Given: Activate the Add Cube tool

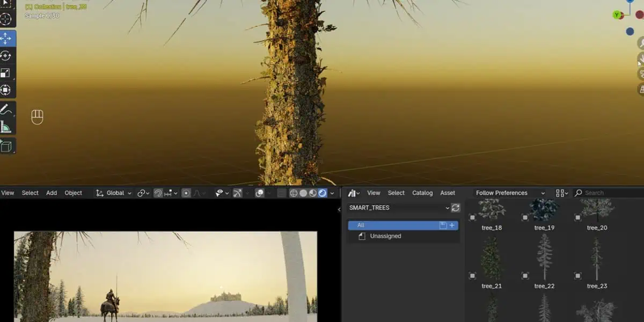Looking at the screenshot, I should tap(6, 146).
